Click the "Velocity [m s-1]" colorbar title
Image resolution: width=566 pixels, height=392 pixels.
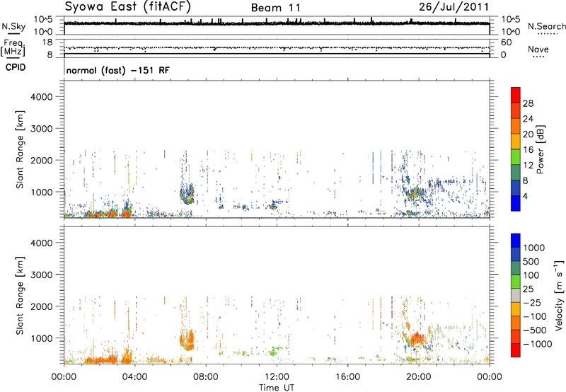pos(559,295)
